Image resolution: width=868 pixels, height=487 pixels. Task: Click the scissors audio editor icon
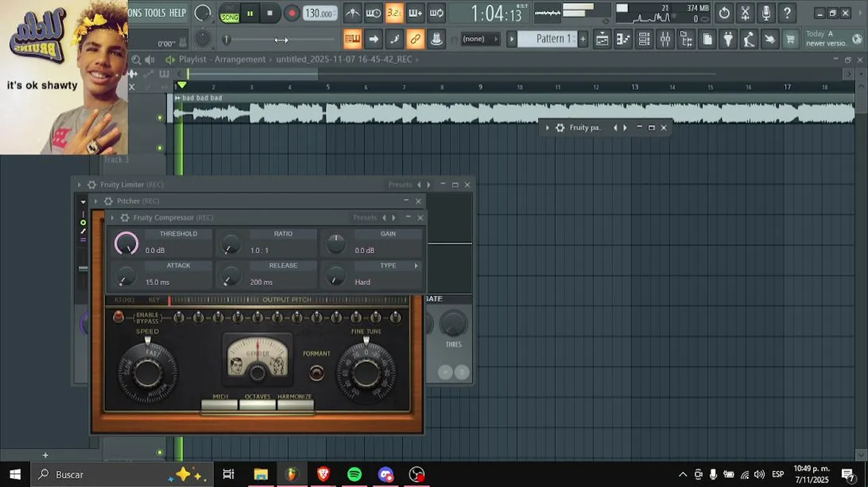click(745, 13)
